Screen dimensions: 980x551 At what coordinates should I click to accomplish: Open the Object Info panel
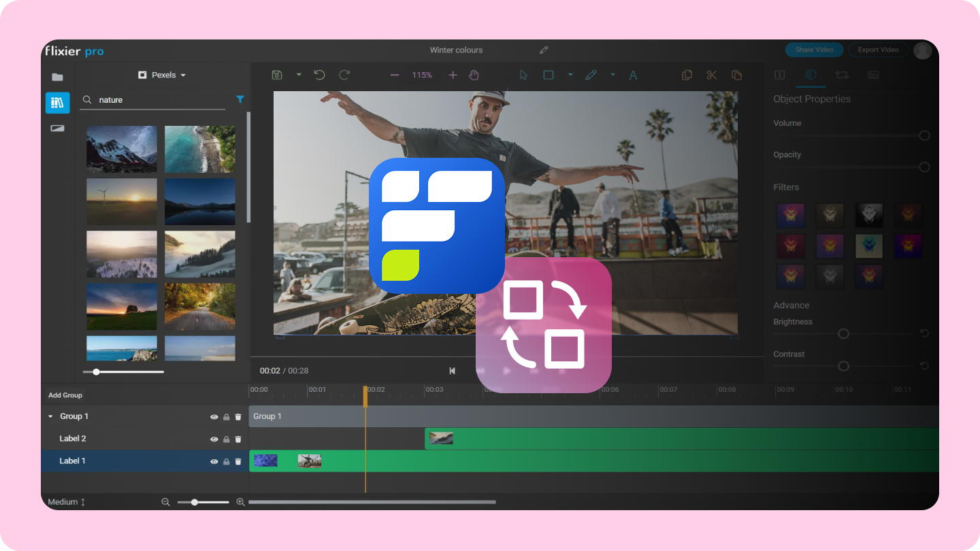coord(779,75)
